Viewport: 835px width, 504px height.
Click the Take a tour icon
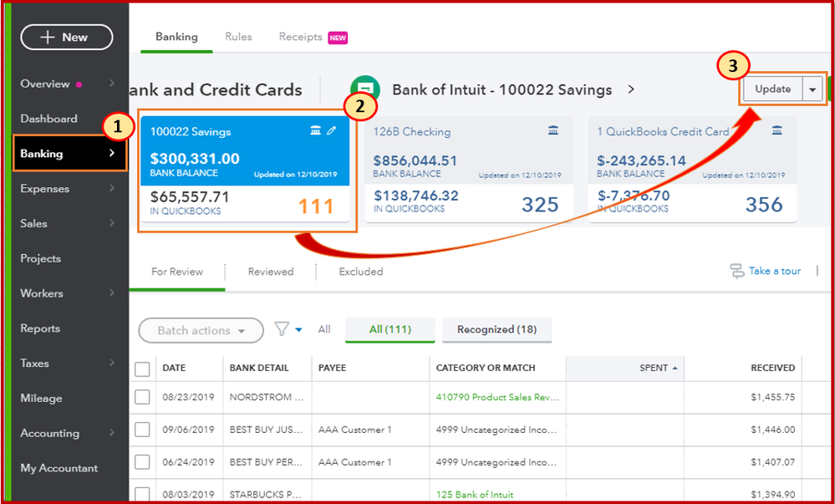[x=737, y=271]
